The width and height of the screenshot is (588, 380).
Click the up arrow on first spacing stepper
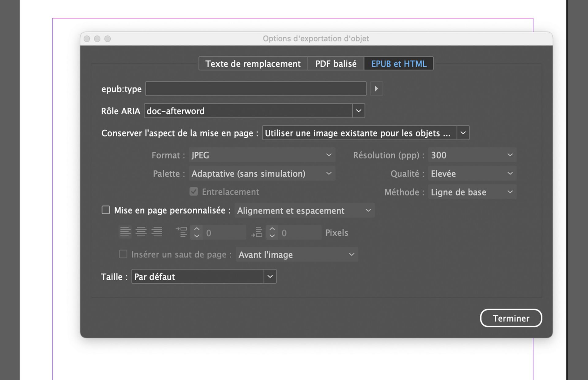pos(197,229)
